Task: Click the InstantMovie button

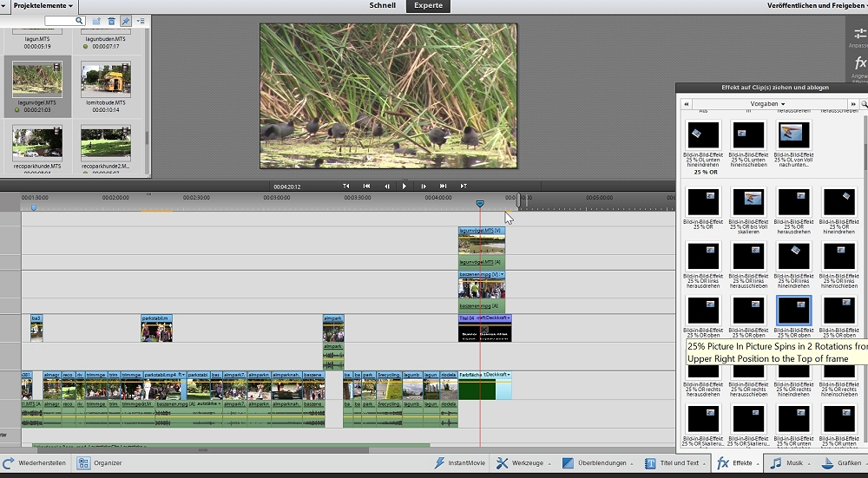Action: point(461,463)
